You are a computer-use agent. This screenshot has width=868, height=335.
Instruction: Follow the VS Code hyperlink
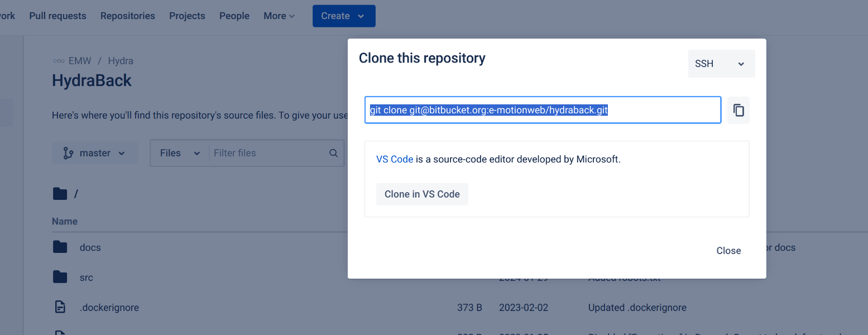tap(394, 159)
